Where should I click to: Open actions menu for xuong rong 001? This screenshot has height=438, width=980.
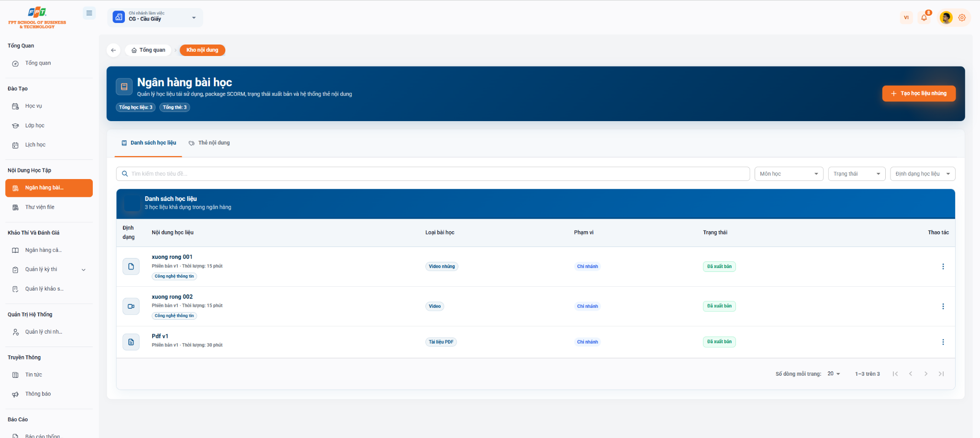pos(943,267)
